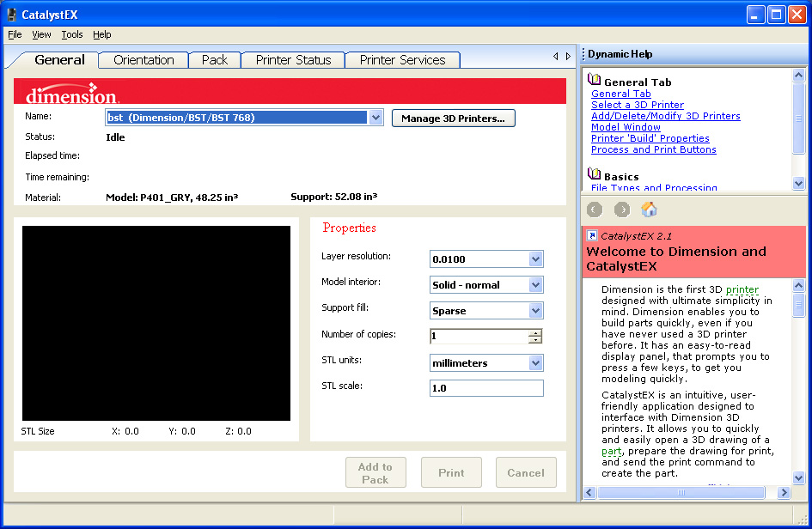Click the Cancel button
Viewport: 812px width, 529px height.
[526, 472]
